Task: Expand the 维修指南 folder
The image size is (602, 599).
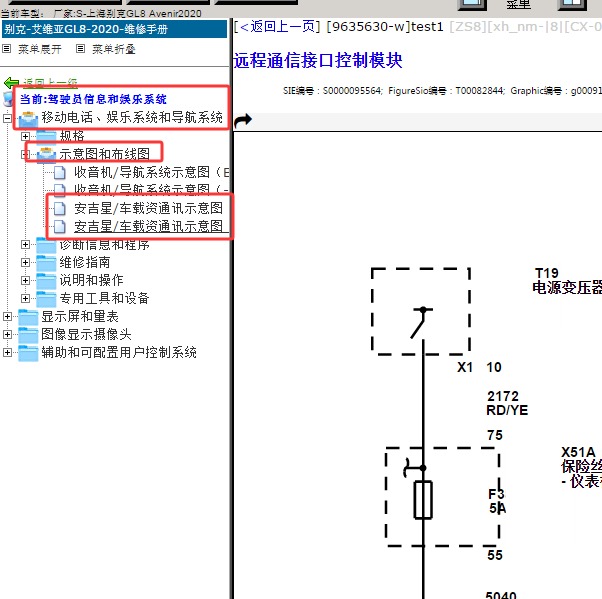Action: 25,263
